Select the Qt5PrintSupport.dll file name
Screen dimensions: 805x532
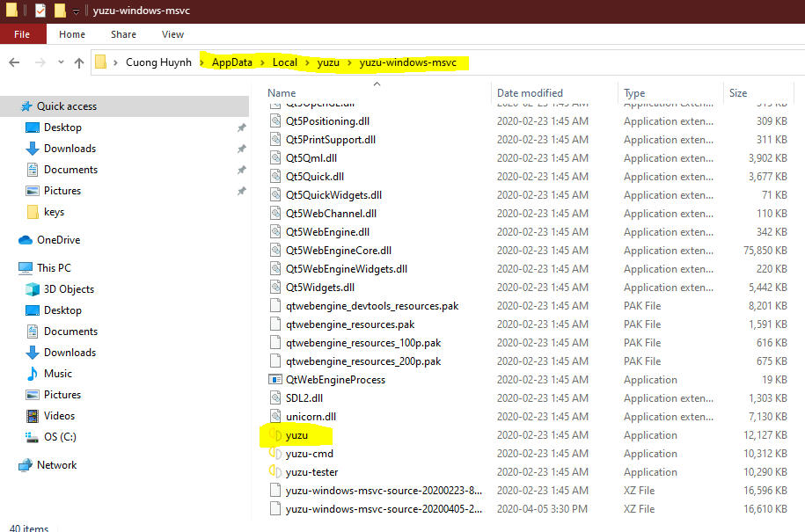(x=331, y=140)
